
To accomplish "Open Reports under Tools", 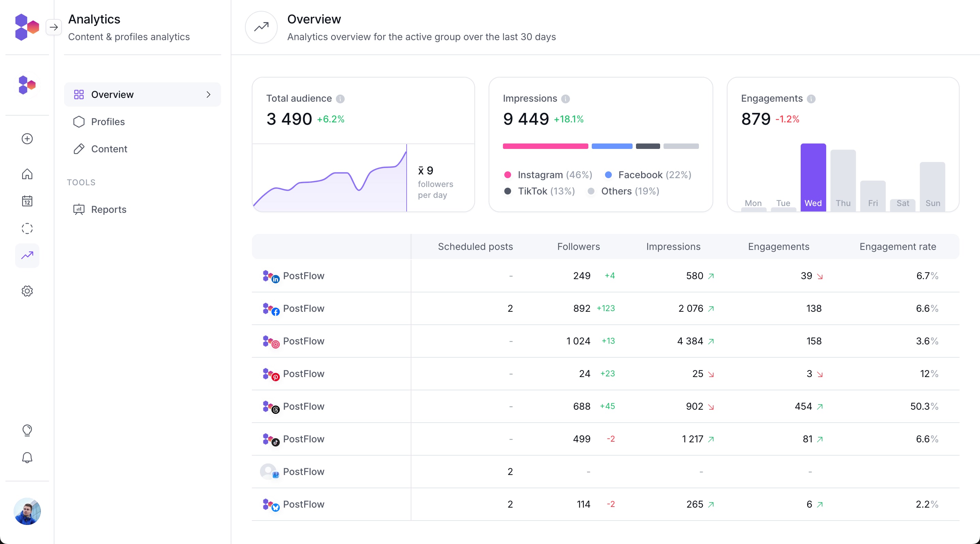I will tap(109, 209).
